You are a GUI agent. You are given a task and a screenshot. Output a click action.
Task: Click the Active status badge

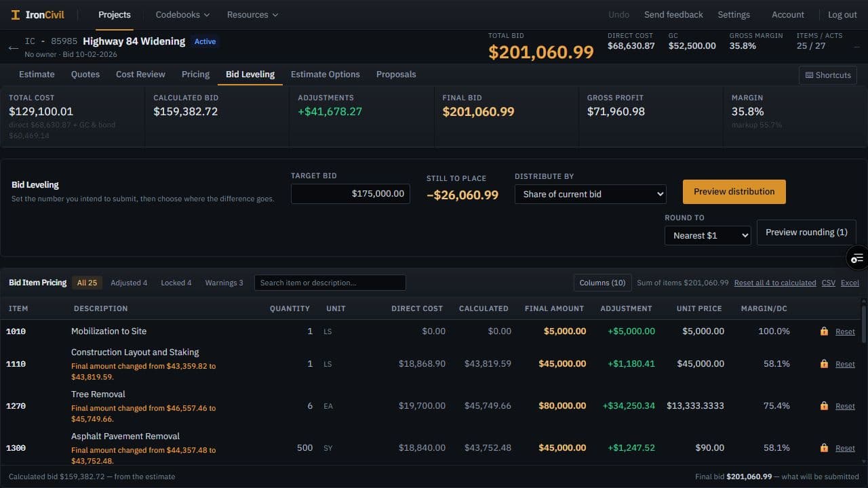(205, 41)
